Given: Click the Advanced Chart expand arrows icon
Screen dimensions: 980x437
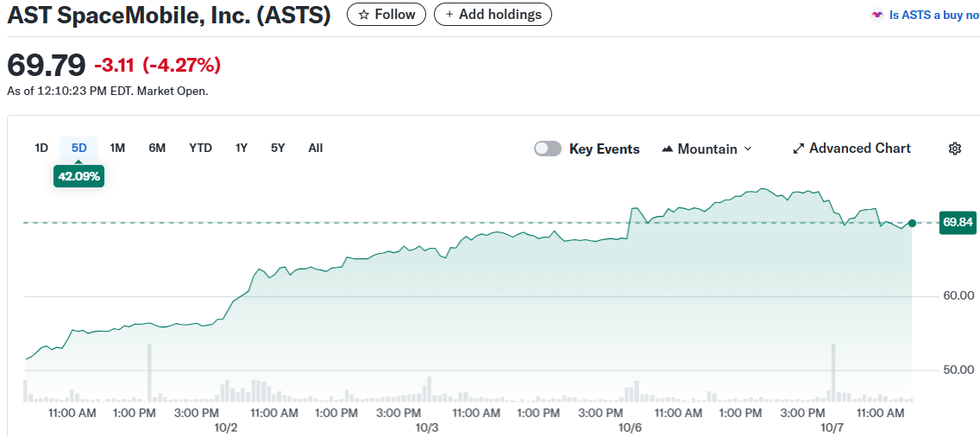Looking at the screenshot, I should (798, 149).
